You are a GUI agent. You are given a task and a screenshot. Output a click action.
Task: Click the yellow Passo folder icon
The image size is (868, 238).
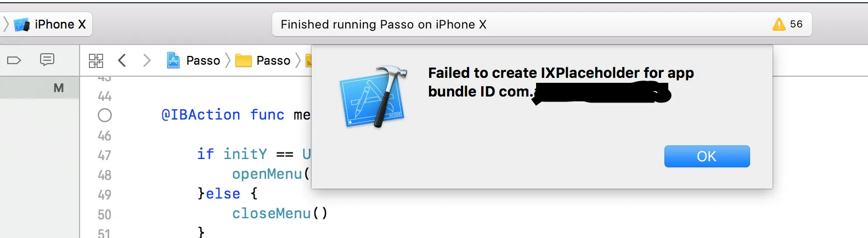tap(243, 60)
